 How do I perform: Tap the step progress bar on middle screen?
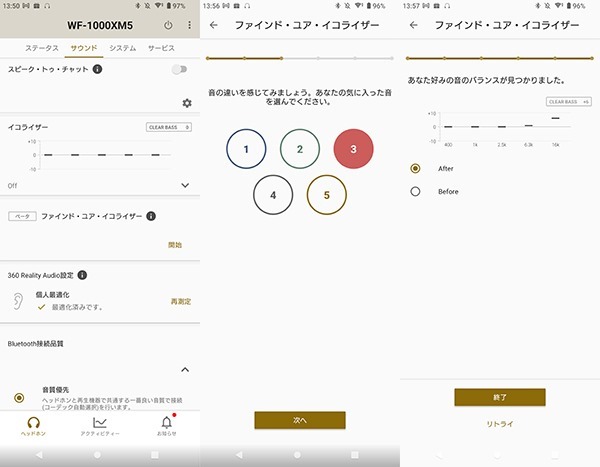coord(300,59)
